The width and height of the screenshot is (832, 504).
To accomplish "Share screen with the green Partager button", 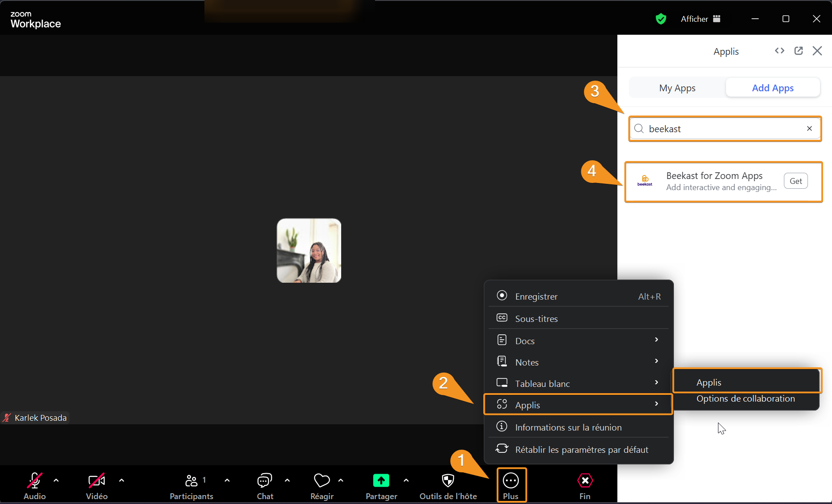I will pyautogui.click(x=381, y=480).
